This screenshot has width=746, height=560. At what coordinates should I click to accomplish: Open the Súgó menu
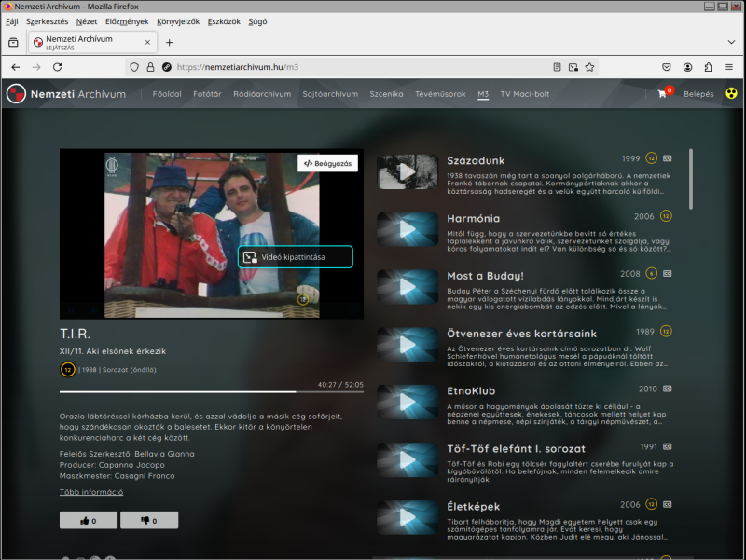coord(257,21)
